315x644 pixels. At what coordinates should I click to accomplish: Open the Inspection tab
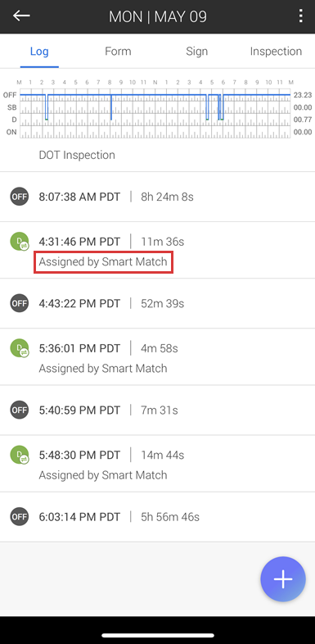pos(276,52)
